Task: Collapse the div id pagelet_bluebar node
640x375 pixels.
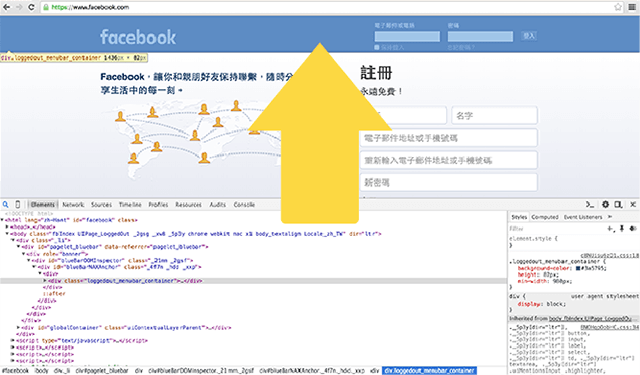Action: (x=18, y=246)
